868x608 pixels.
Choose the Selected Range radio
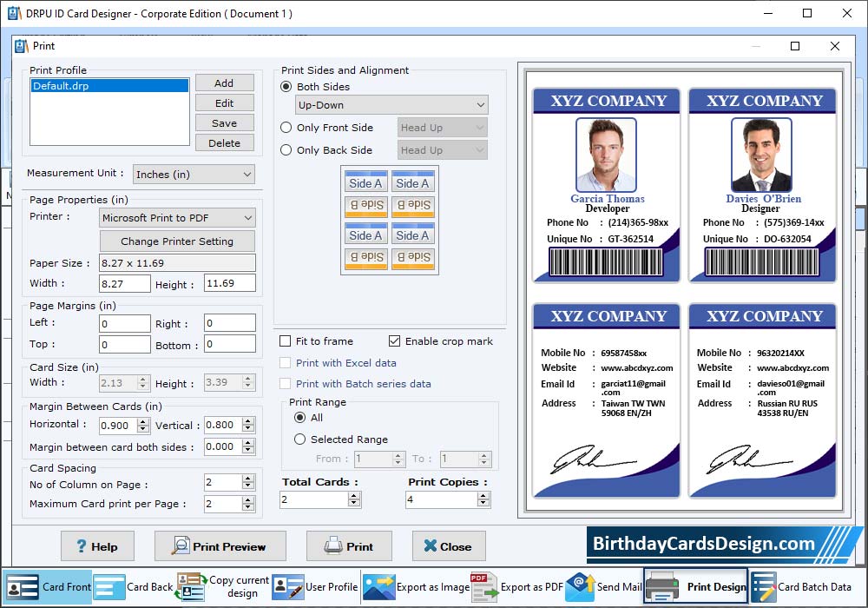[x=300, y=439]
